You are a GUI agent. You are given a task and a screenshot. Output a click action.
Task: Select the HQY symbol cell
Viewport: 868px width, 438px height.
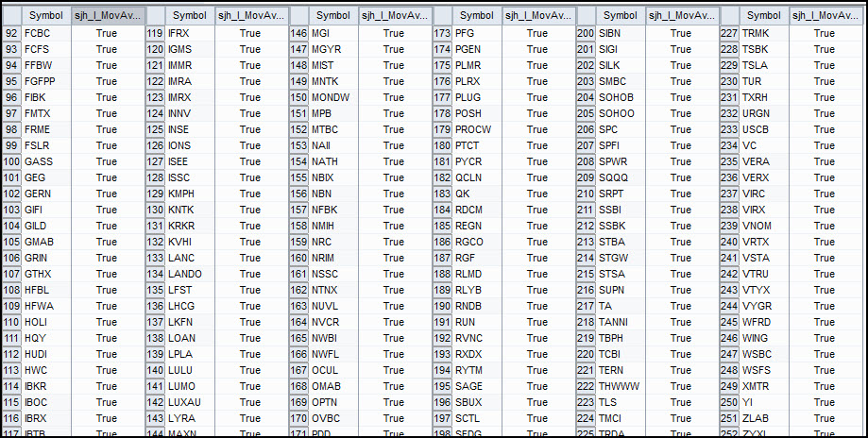pyautogui.click(x=46, y=338)
